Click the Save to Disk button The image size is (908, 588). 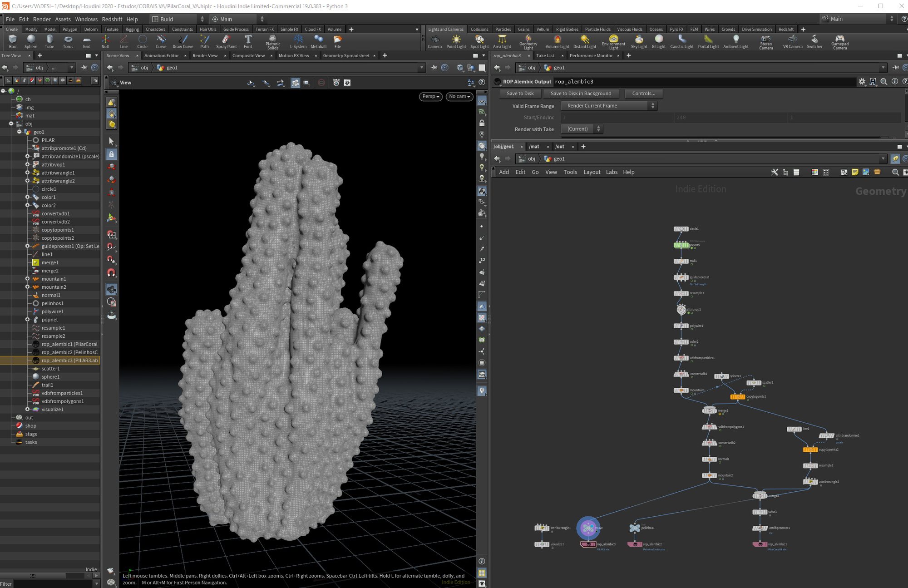tap(520, 94)
